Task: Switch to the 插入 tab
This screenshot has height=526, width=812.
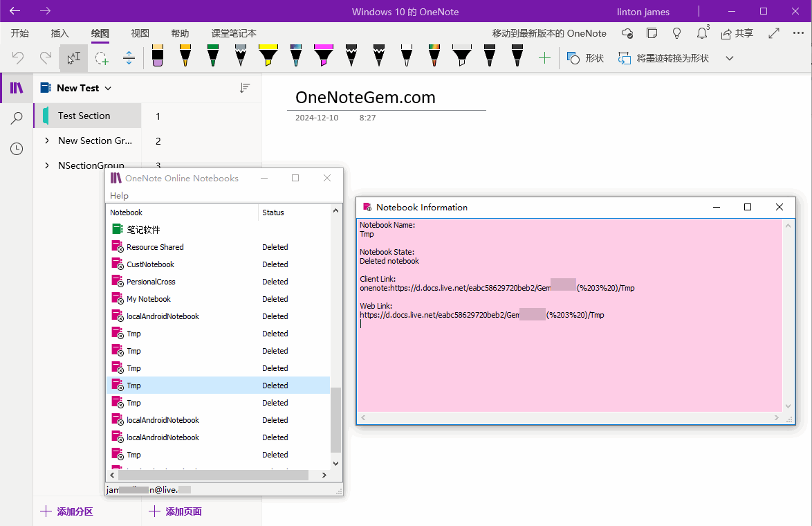Action: tap(60, 33)
